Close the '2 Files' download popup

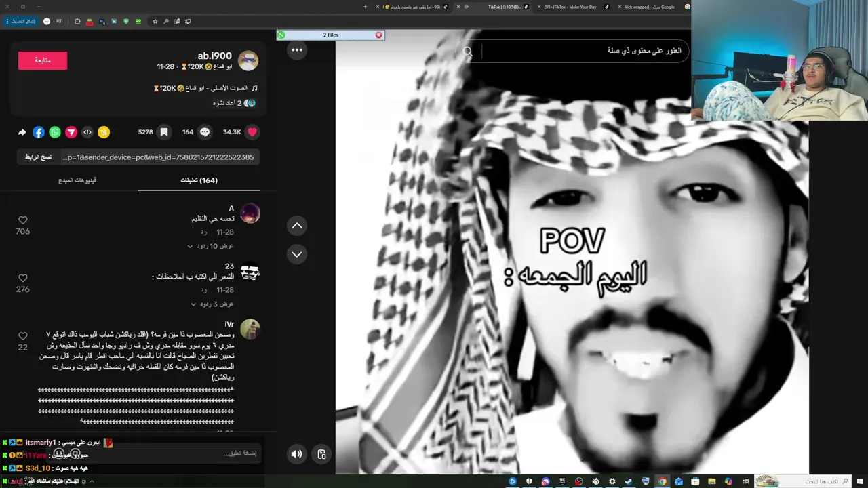(x=378, y=35)
